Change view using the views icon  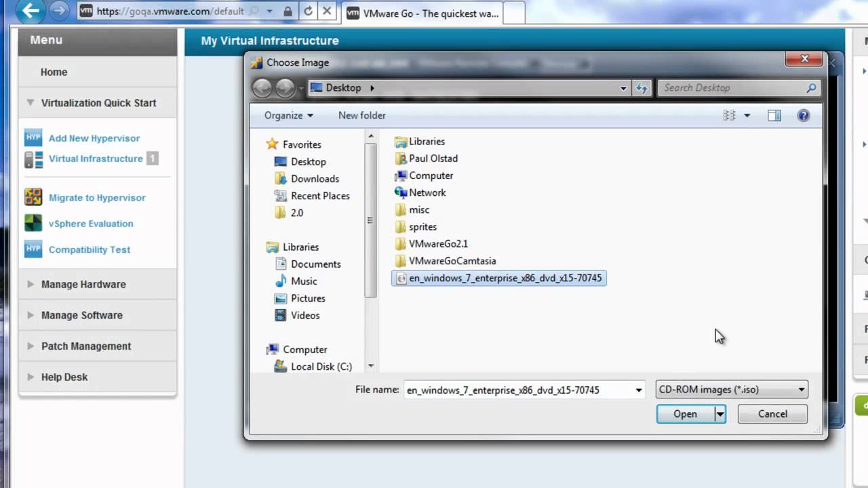click(x=730, y=115)
